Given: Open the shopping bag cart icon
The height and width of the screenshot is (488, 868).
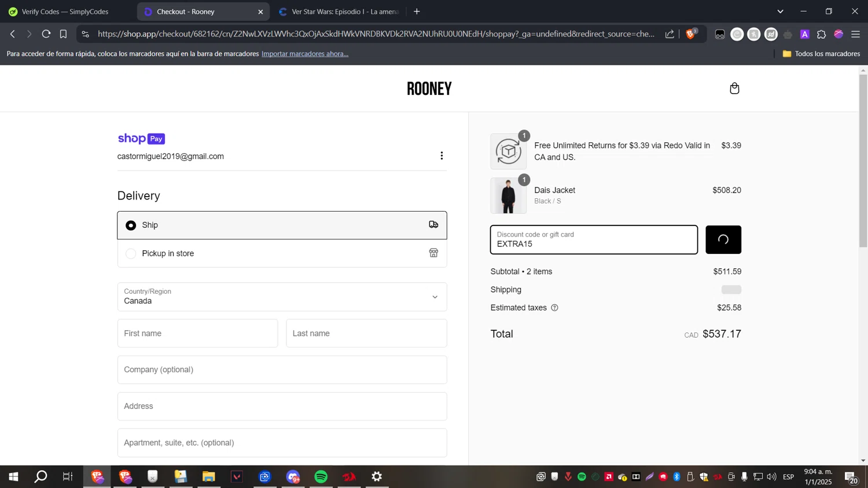Looking at the screenshot, I should (734, 88).
